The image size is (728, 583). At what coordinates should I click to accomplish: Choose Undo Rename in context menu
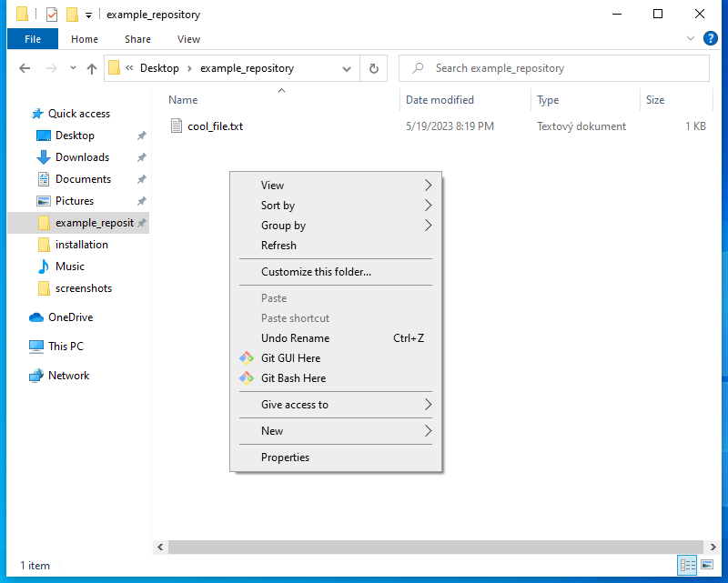[335, 338]
